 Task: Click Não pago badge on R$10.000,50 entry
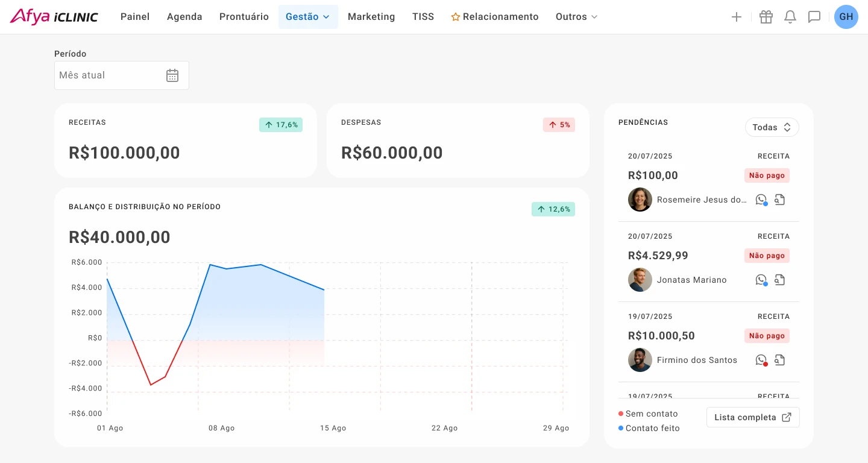pos(767,336)
